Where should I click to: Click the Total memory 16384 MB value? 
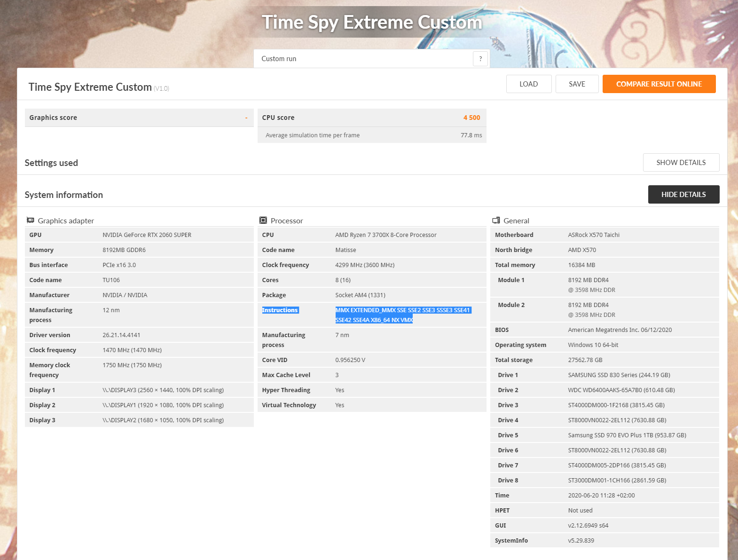(x=581, y=265)
